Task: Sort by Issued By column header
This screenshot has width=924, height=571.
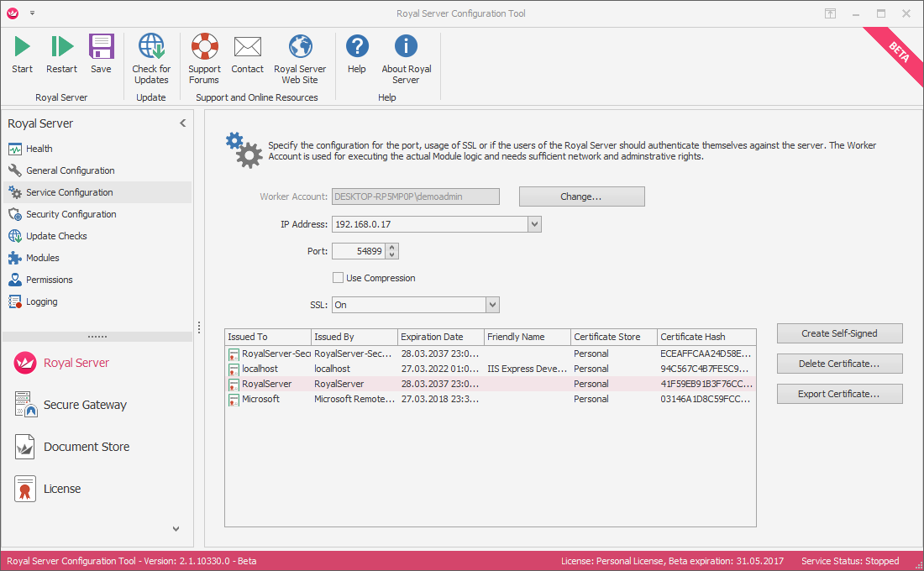Action: coord(354,337)
